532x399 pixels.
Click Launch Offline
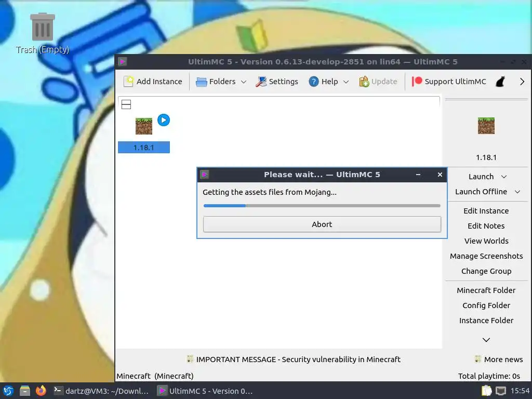pos(481,192)
